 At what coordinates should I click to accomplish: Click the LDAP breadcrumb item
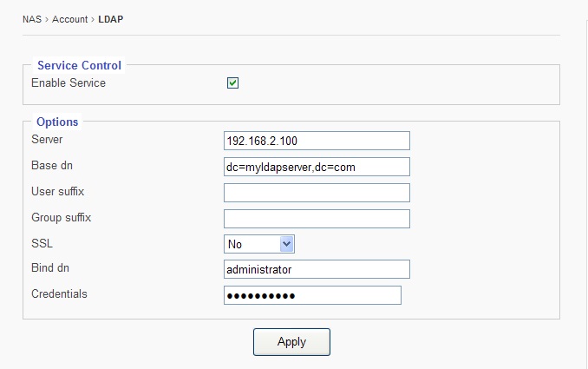coord(111,19)
